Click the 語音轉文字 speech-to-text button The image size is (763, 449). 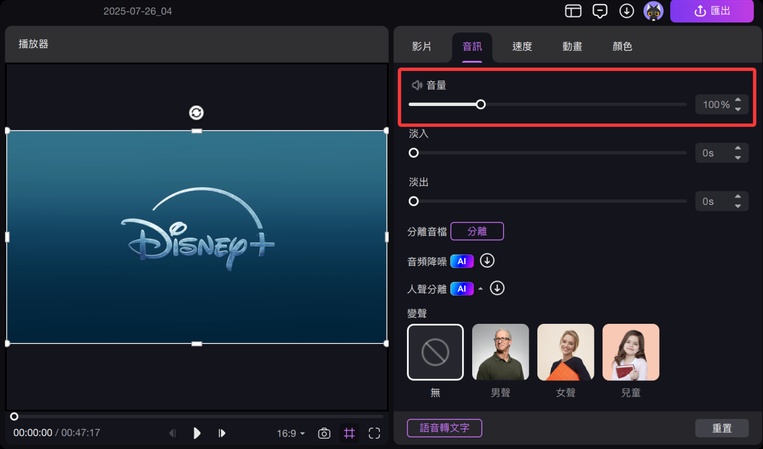click(x=444, y=428)
